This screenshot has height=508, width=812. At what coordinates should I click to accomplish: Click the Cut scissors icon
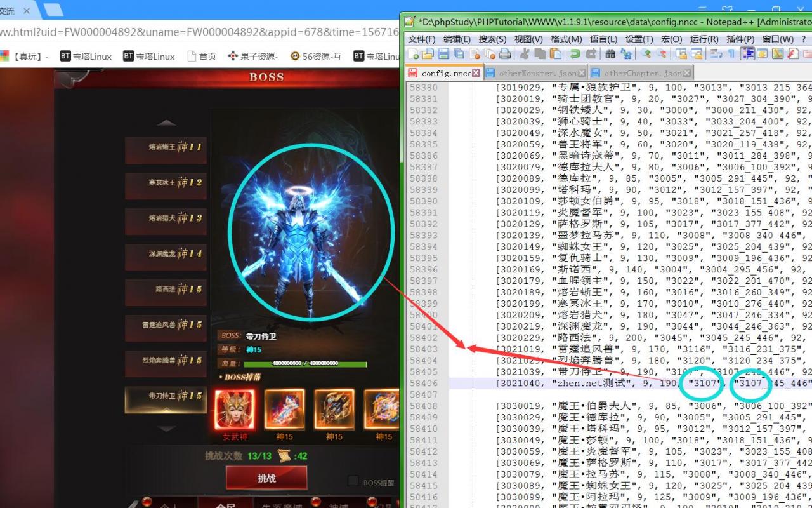tap(525, 54)
